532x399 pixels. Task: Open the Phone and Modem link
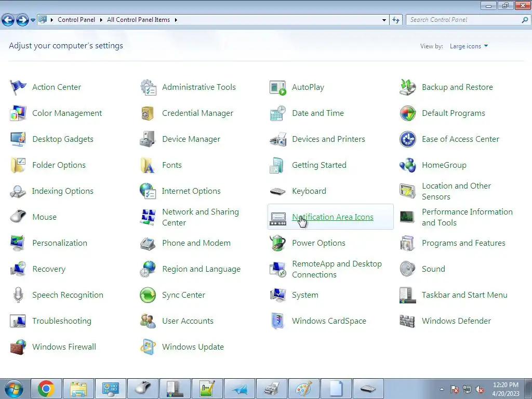[x=196, y=243]
